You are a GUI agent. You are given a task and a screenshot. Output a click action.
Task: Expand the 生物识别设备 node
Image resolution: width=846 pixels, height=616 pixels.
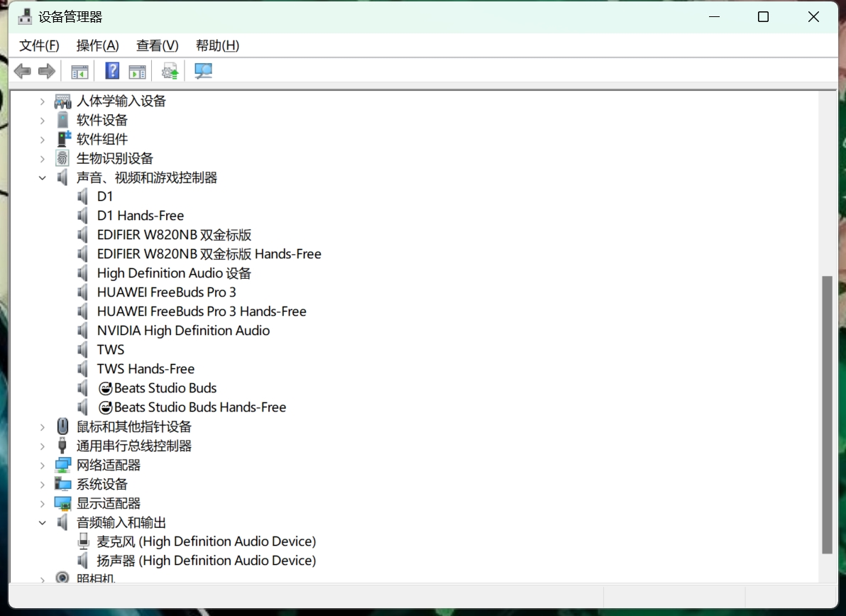43,158
